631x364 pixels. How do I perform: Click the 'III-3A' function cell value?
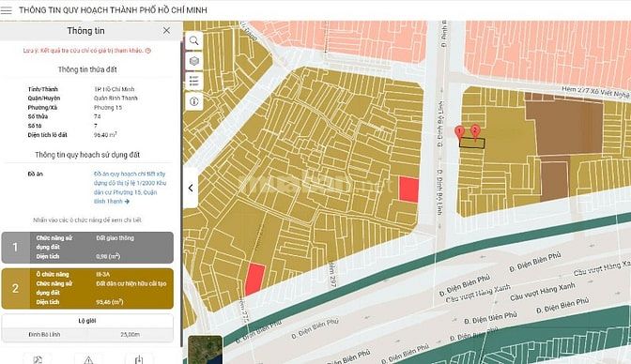pos(102,274)
